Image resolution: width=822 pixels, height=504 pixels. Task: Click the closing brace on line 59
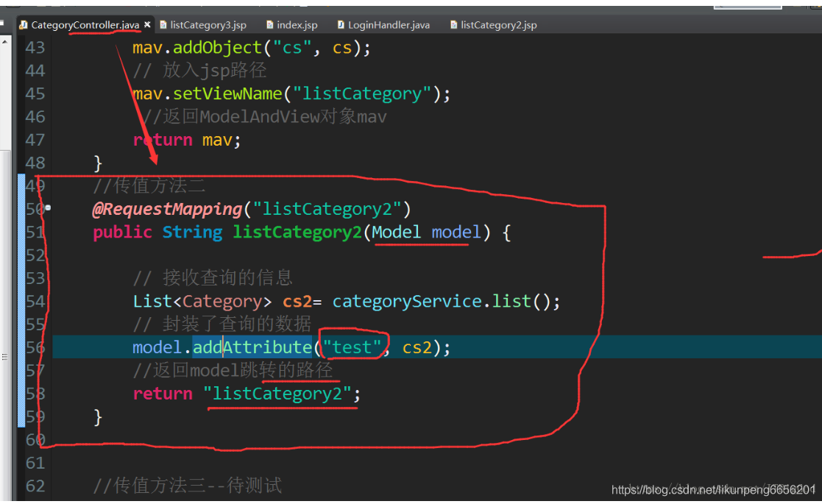click(98, 418)
